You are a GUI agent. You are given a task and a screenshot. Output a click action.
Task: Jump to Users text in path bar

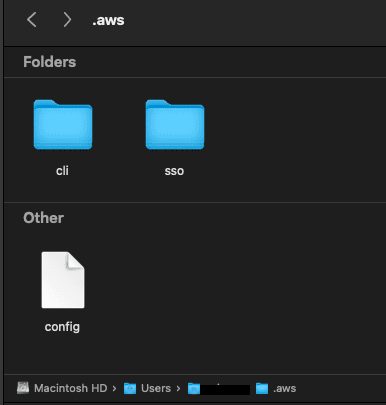click(x=156, y=388)
